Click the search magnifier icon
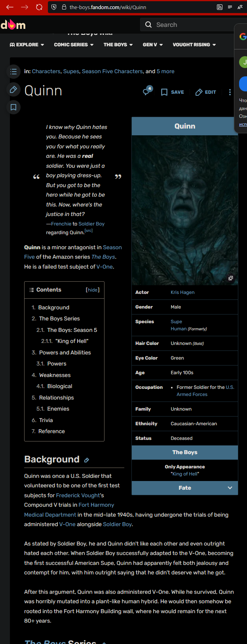The height and width of the screenshot is (644, 247). pos(148,25)
